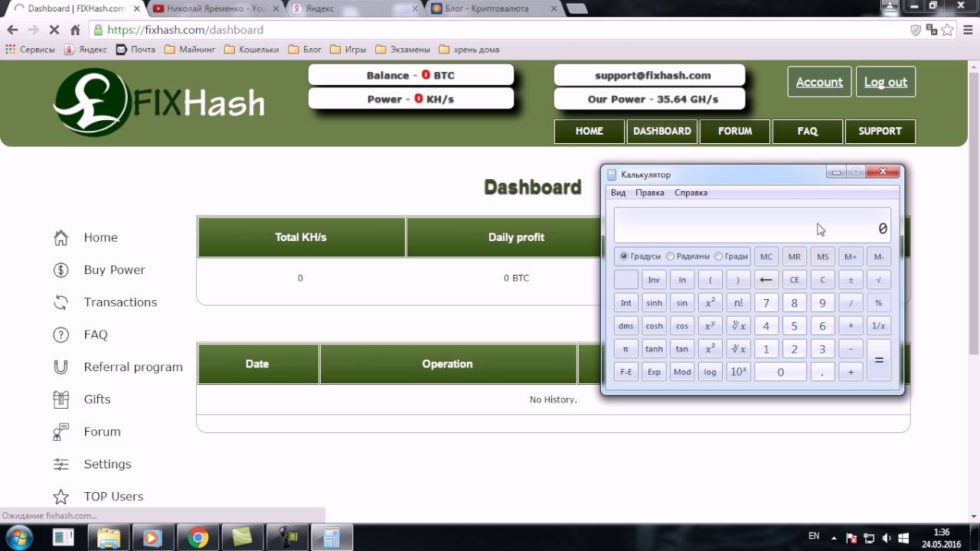
Task: Click the TOP Users star icon
Action: pyautogui.click(x=61, y=496)
